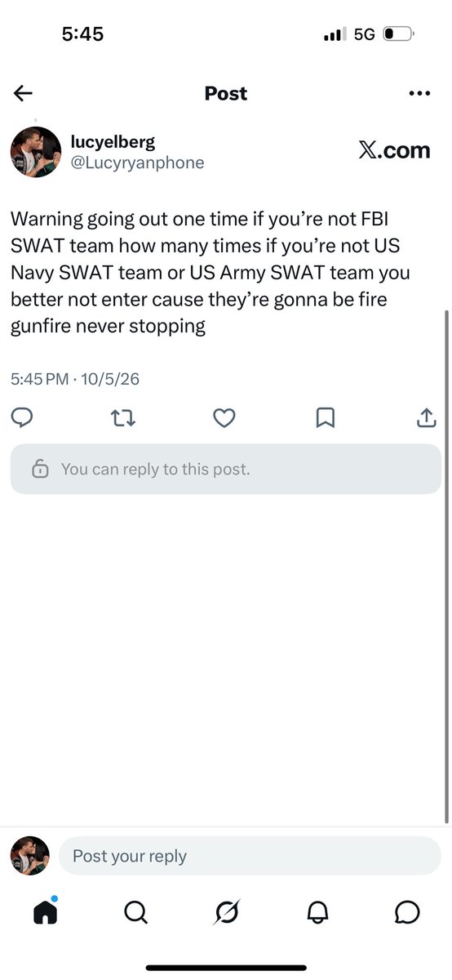Image resolution: width=452 pixels, height=980 pixels.
Task: Tap the "Post your reply" field
Action: 250,856
